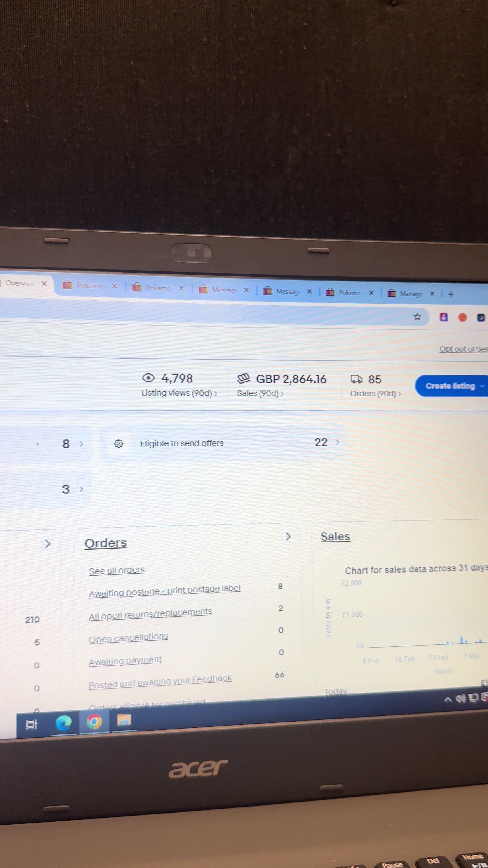Switch to the Overview browser tab
488x868 pixels.
tap(23, 283)
